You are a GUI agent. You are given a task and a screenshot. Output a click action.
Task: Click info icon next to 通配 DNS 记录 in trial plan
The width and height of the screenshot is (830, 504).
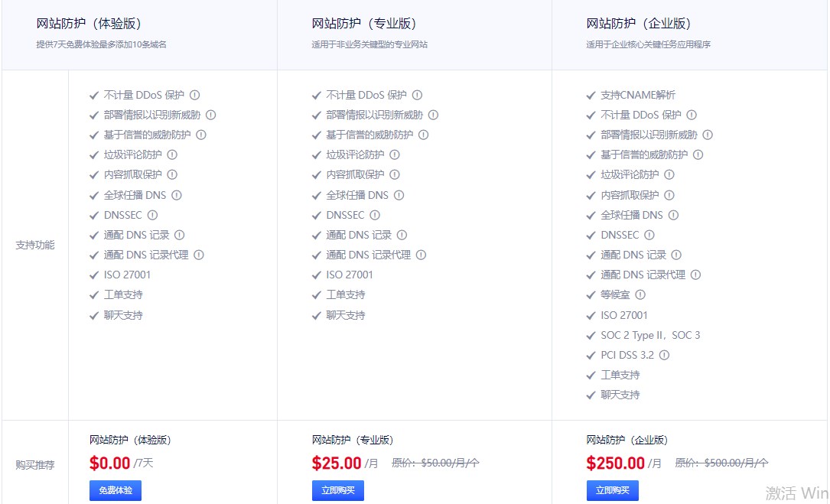coord(179,235)
